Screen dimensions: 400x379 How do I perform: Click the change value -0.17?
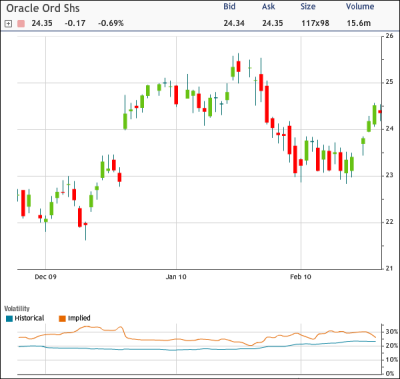(x=75, y=23)
